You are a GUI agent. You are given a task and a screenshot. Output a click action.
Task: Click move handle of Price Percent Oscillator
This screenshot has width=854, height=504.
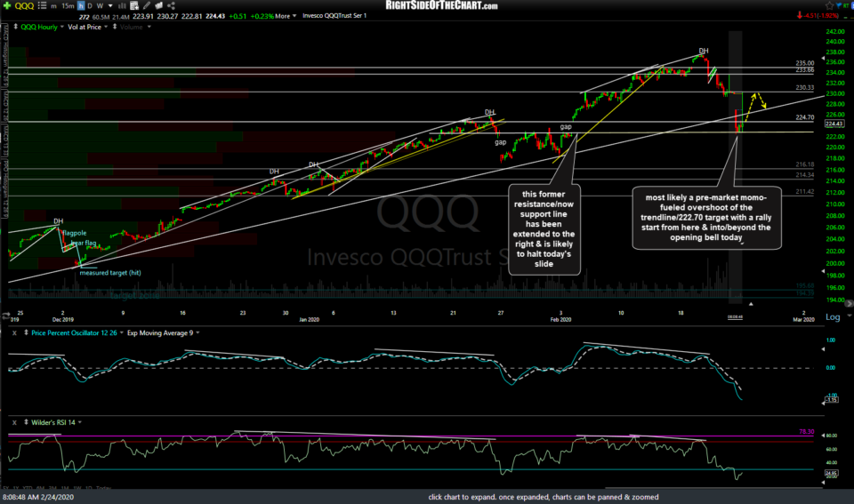tap(26, 332)
